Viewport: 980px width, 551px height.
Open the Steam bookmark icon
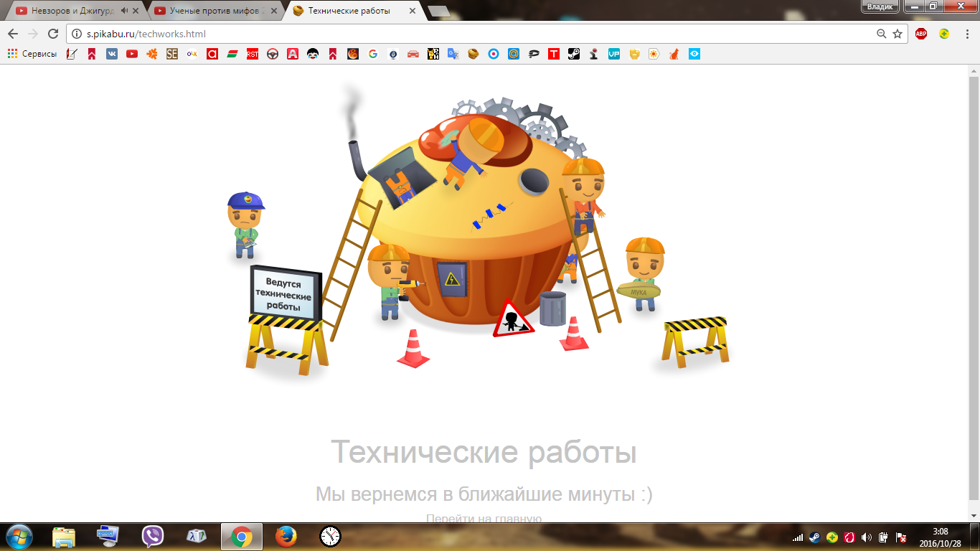pos(574,54)
